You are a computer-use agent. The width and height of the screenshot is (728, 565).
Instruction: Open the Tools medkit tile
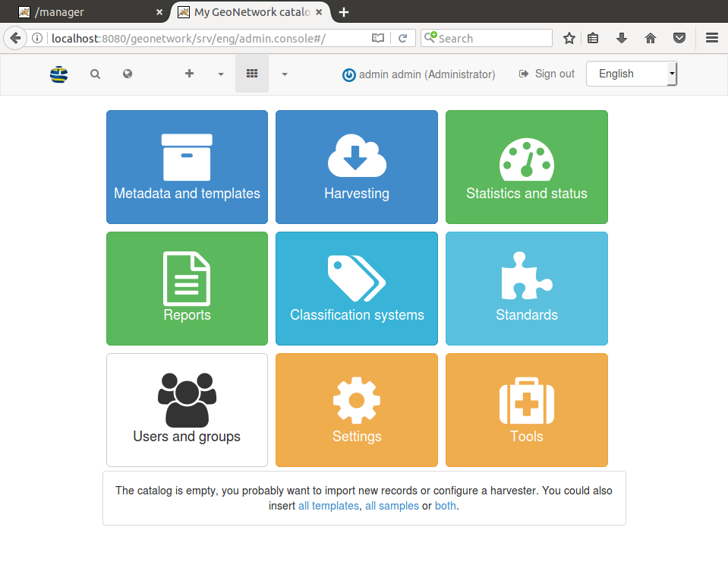[526, 410]
